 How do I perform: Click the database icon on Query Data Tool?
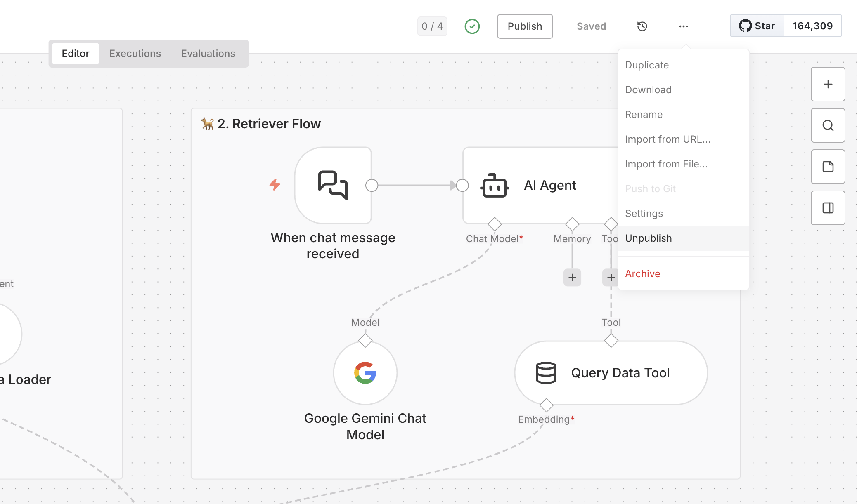(x=546, y=372)
